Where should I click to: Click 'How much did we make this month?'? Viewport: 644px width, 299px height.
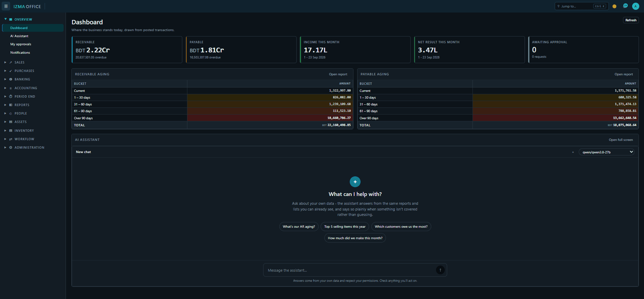[355, 238]
